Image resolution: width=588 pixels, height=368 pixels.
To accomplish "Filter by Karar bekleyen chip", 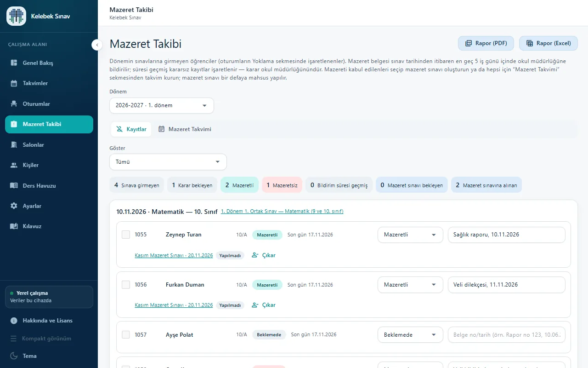I will (x=192, y=185).
